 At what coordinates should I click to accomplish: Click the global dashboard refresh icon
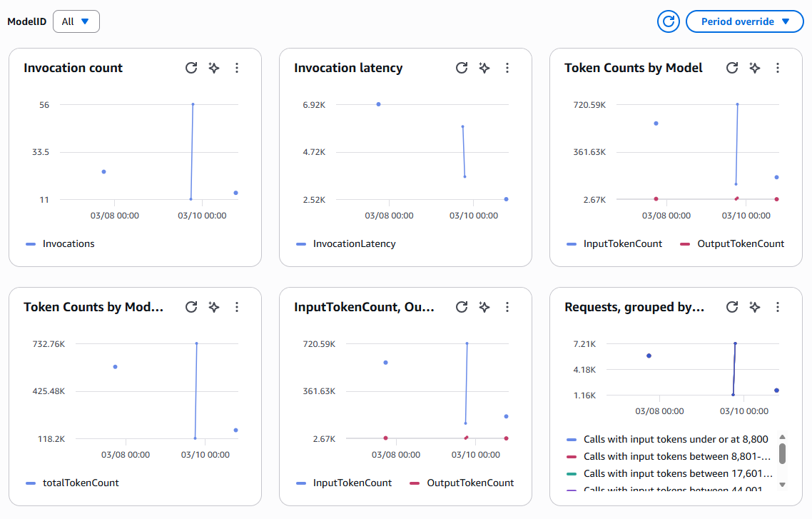click(x=668, y=21)
